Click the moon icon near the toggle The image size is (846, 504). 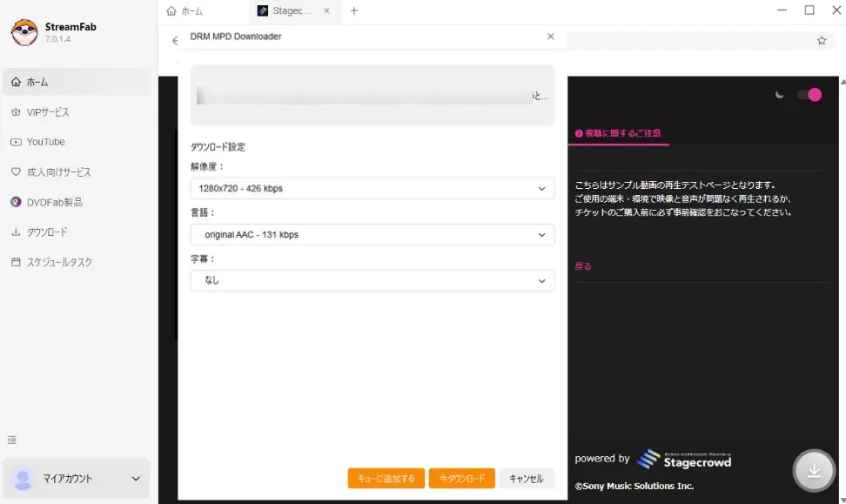point(779,95)
